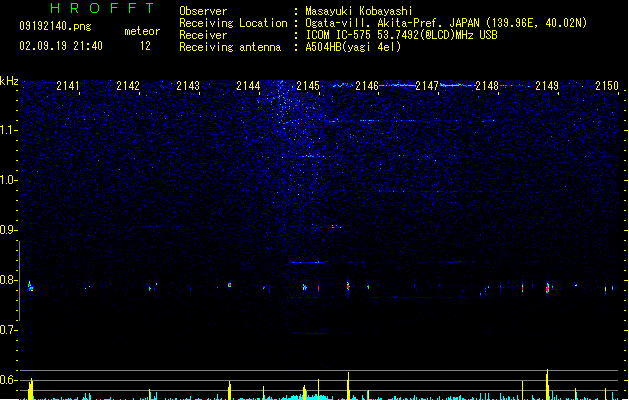Click the 2145 time axis marker

308,86
